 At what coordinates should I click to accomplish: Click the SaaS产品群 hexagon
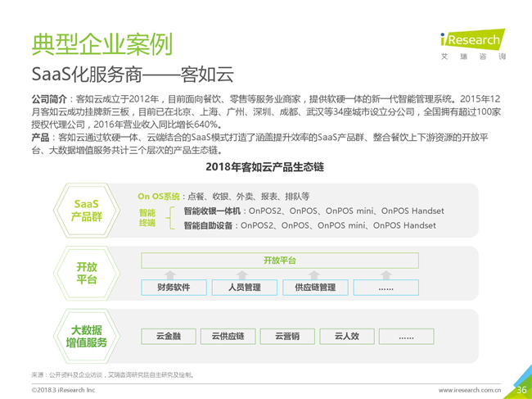click(87, 211)
